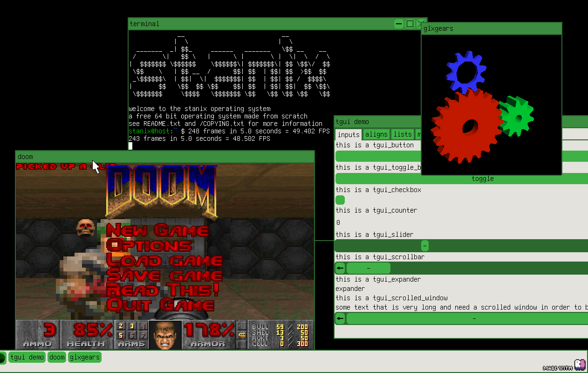Select Save Game in Doom menu
The width and height of the screenshot is (588, 373).
coord(164,275)
